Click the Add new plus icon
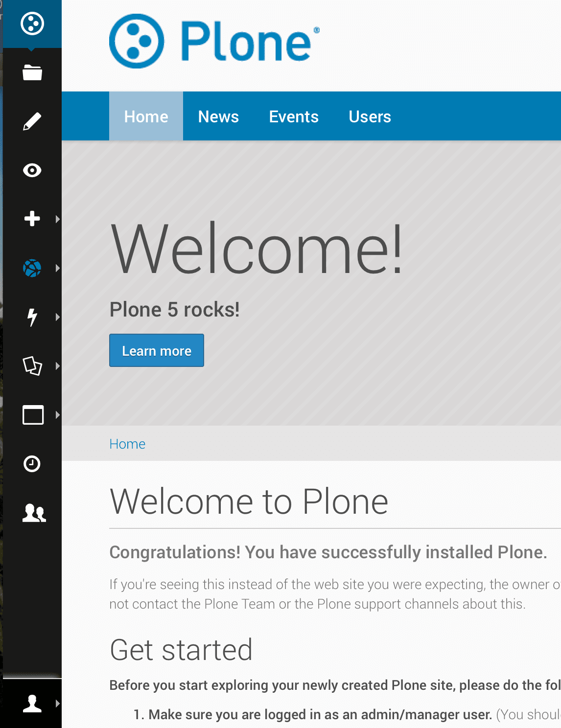Screen dimensions: 561x728 (32, 219)
